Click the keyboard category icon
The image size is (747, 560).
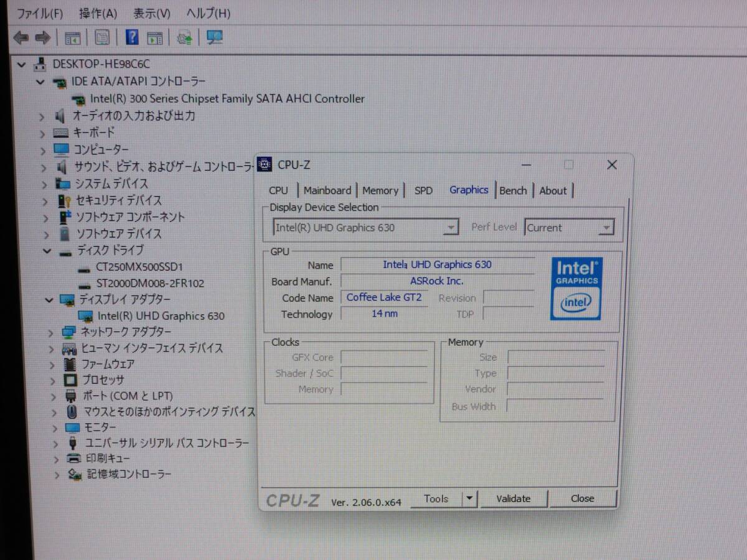tap(61, 133)
